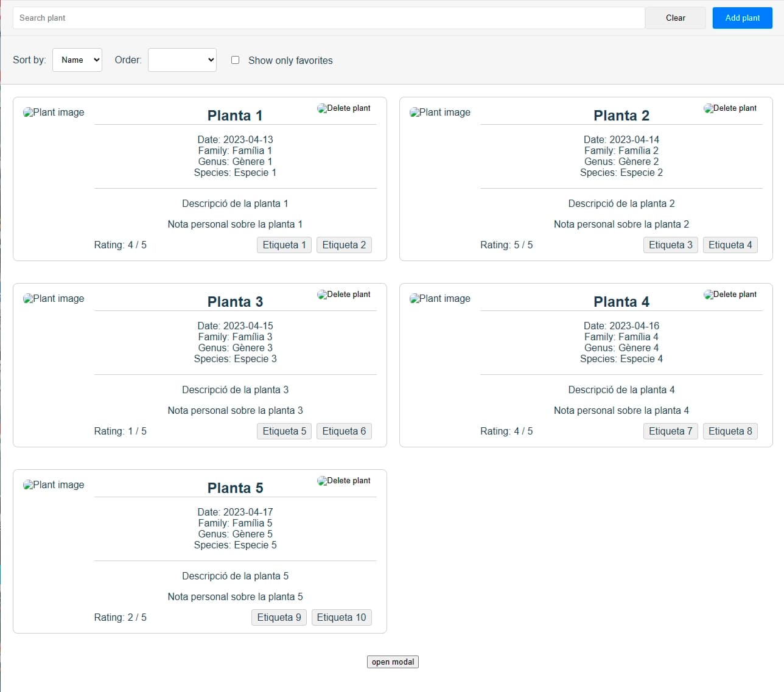784x692 pixels.
Task: Click the Planta 4 card title
Action: tap(621, 302)
